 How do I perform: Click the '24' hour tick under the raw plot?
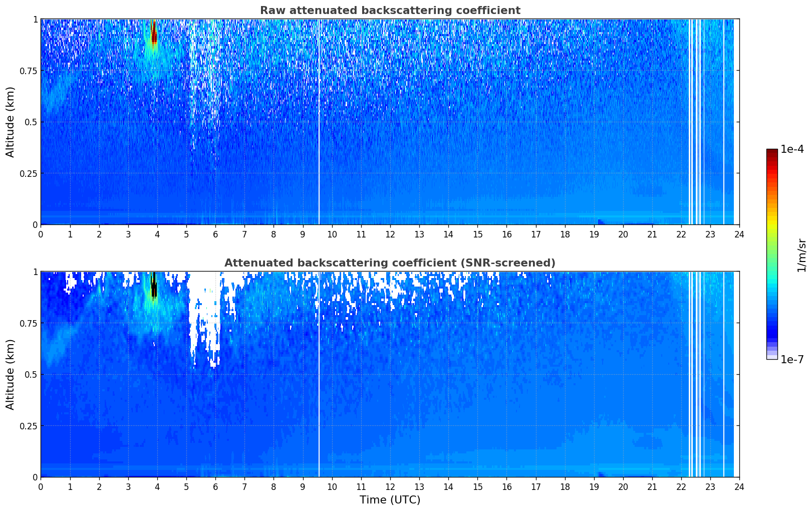(x=739, y=234)
